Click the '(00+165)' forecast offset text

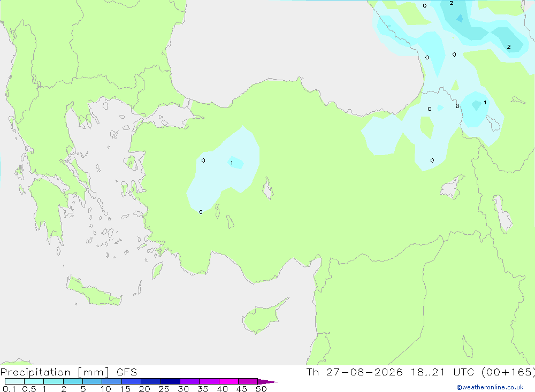tap(508, 372)
